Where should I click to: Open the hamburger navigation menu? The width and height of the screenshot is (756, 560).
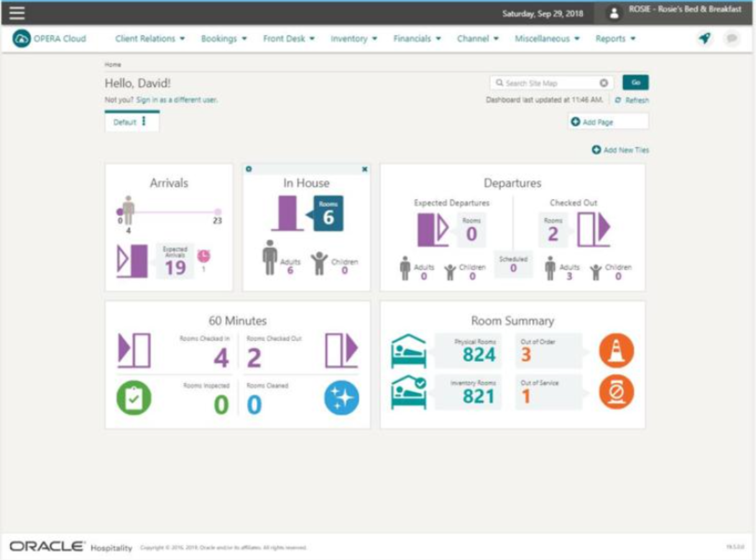[16, 13]
